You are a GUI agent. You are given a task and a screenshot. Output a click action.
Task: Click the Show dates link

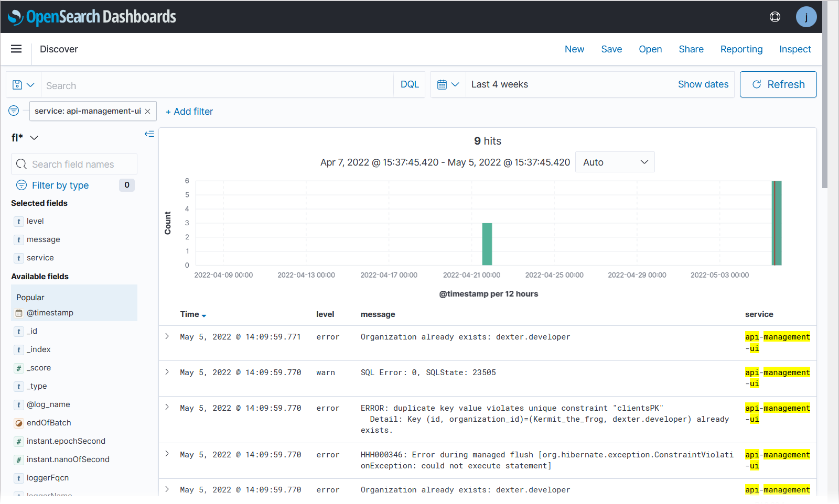point(703,84)
